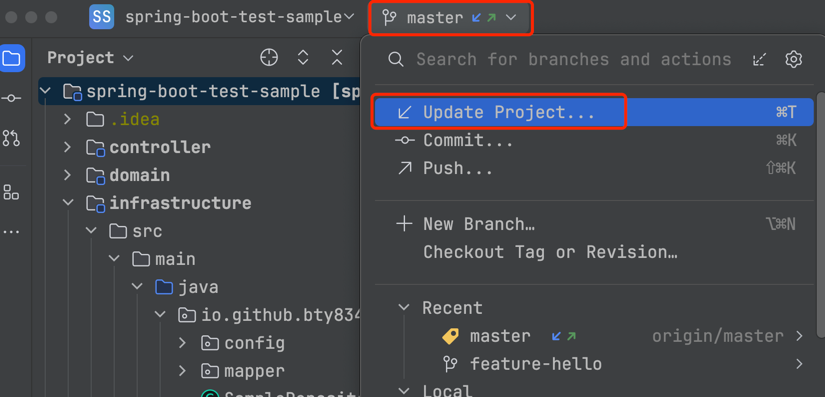The width and height of the screenshot is (825, 397).
Task: Click the yellow tag icon next to master
Action: pyautogui.click(x=450, y=336)
